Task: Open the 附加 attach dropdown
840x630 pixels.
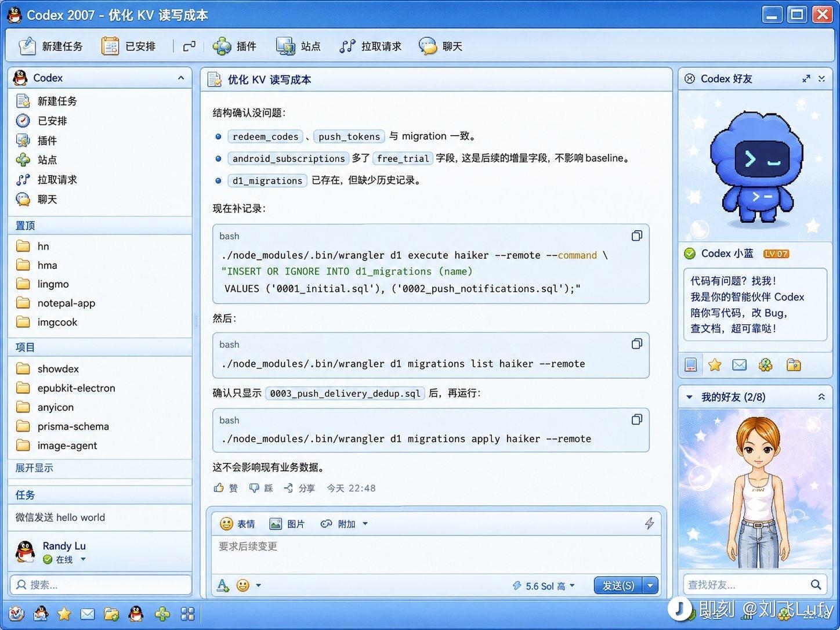Action: 345,524
